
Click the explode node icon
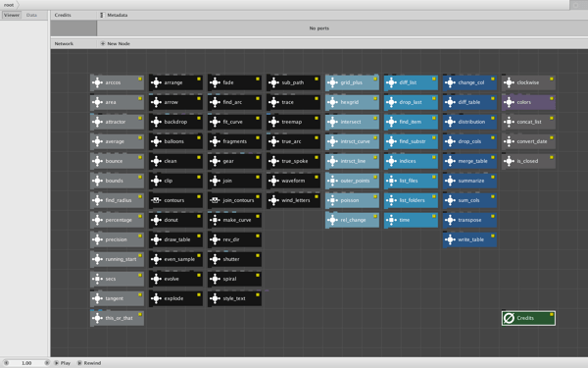(157, 298)
